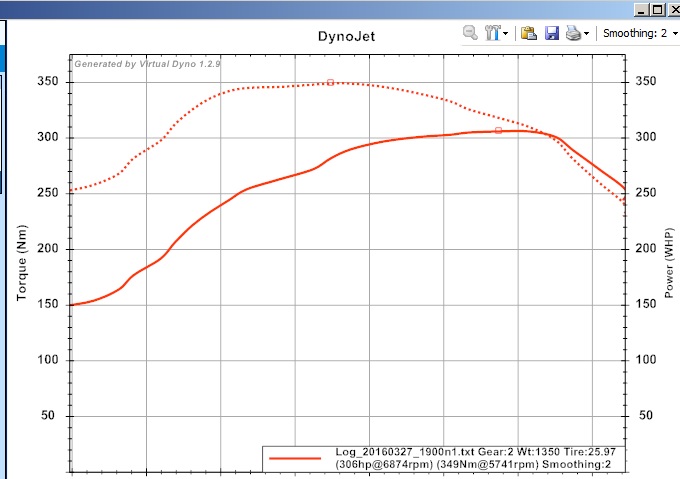680x479 pixels.
Task: Click the zoom out magnifier icon
Action: (x=469, y=33)
